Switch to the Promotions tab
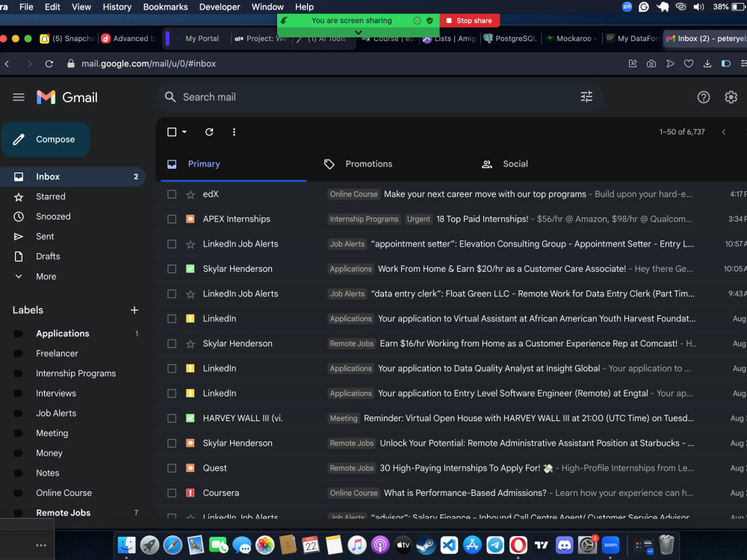 [x=369, y=164]
